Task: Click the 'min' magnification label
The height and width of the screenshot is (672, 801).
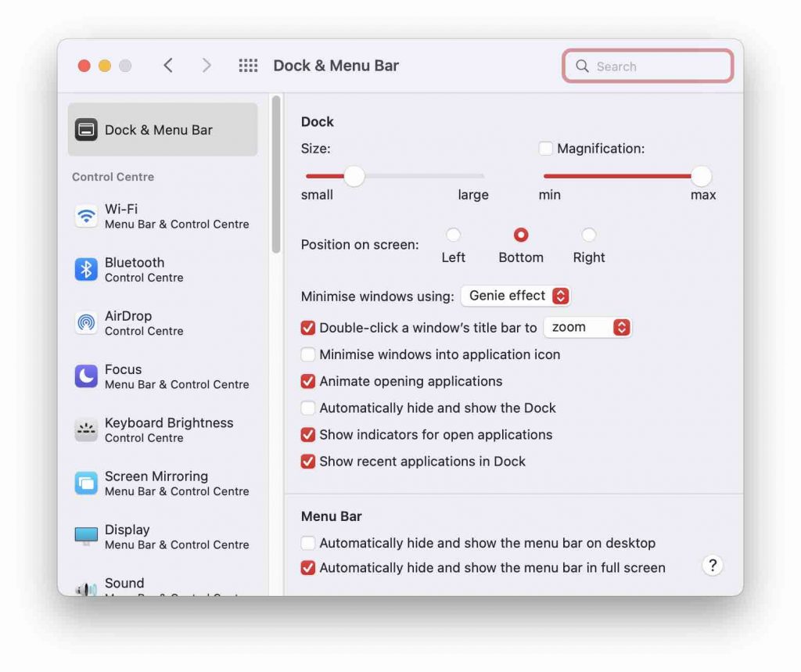Action: (550, 195)
